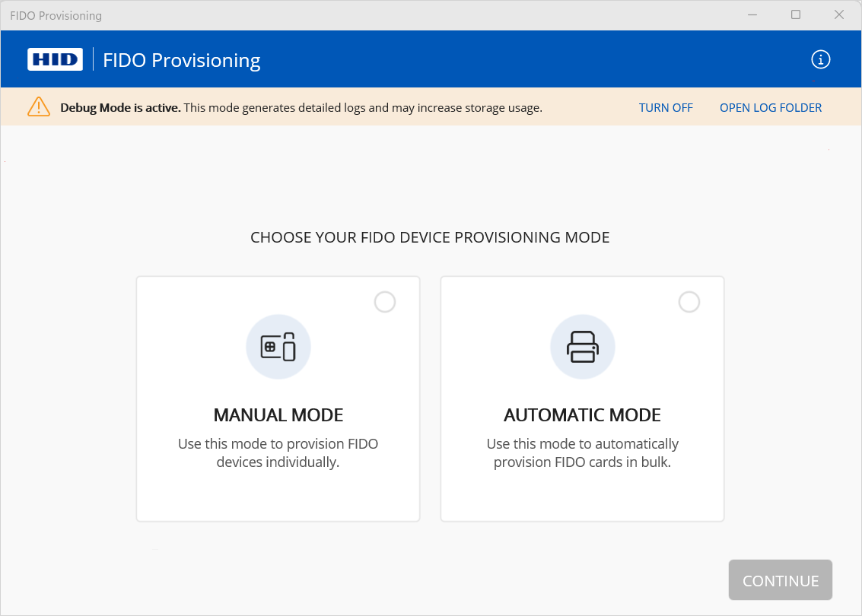Click the 'Choose your FIDO device provisioning mode' heading
The height and width of the screenshot is (616, 862).
pyautogui.click(x=430, y=238)
